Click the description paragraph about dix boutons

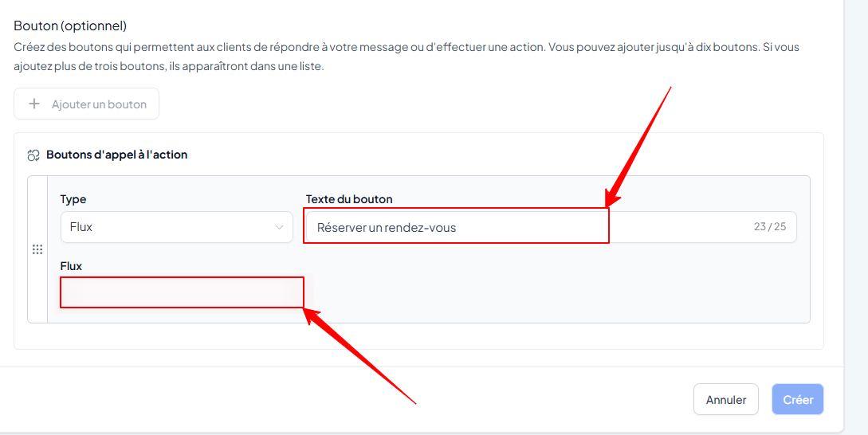point(407,57)
